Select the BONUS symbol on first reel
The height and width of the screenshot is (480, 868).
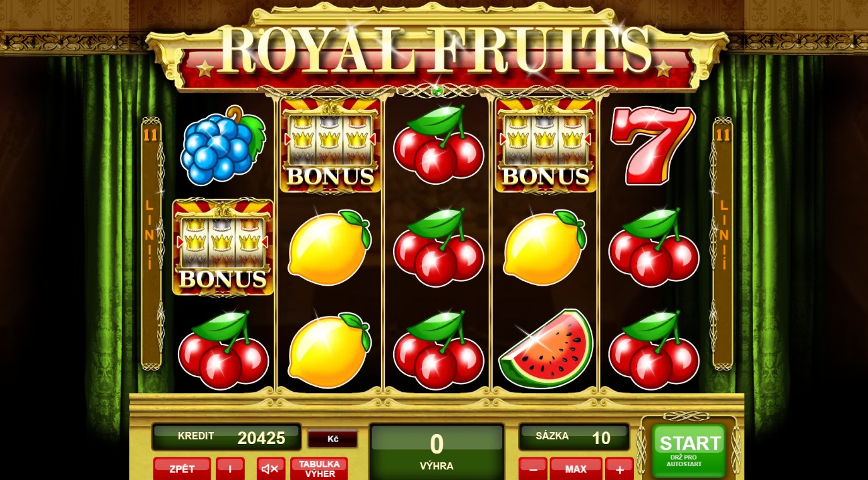(x=223, y=247)
